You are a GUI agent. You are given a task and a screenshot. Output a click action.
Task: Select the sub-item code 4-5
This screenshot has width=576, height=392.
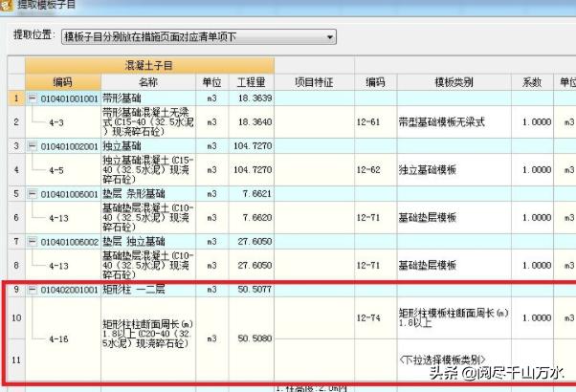click(x=56, y=170)
